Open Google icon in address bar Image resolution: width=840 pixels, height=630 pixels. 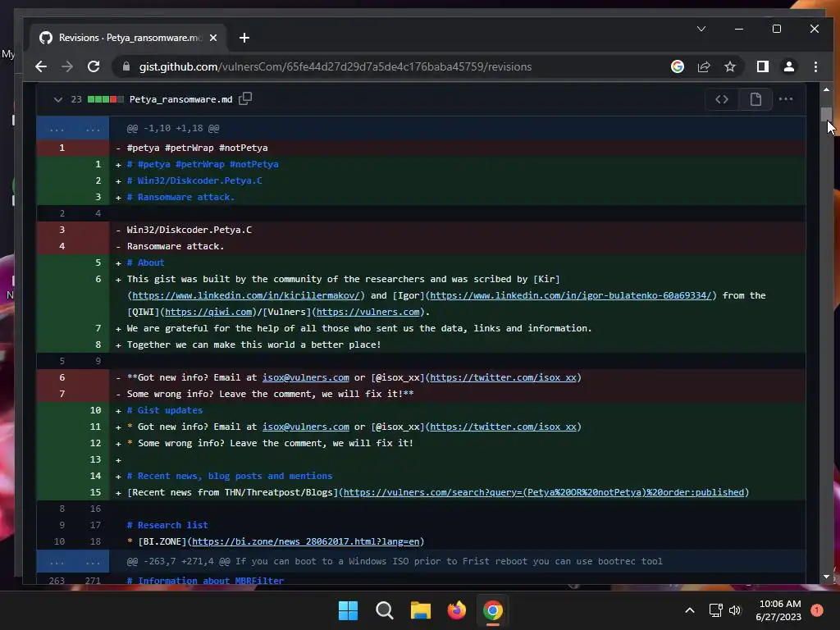(677, 66)
